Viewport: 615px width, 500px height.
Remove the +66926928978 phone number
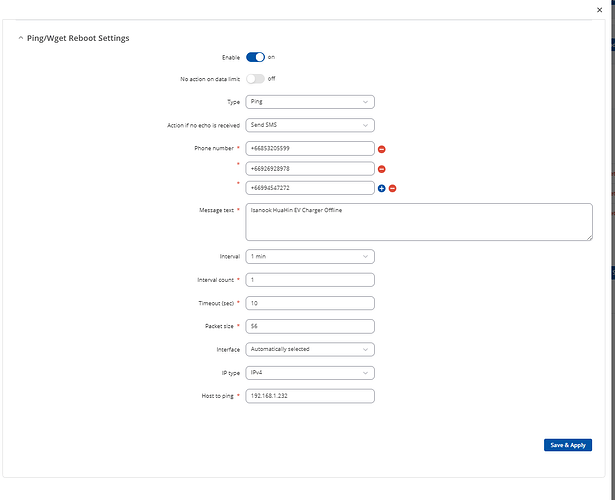381,169
